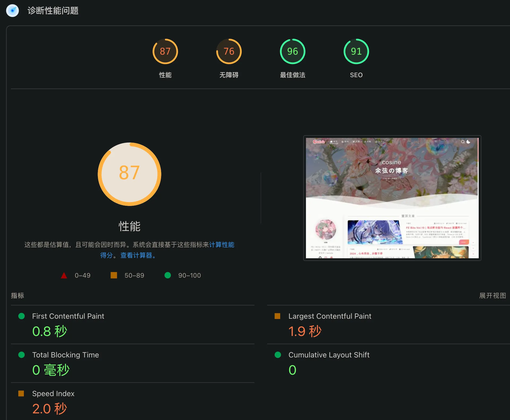Viewport: 510px width, 420px height.
Task: Click the green status dot beside First Contentful Paint
Action: tap(21, 316)
